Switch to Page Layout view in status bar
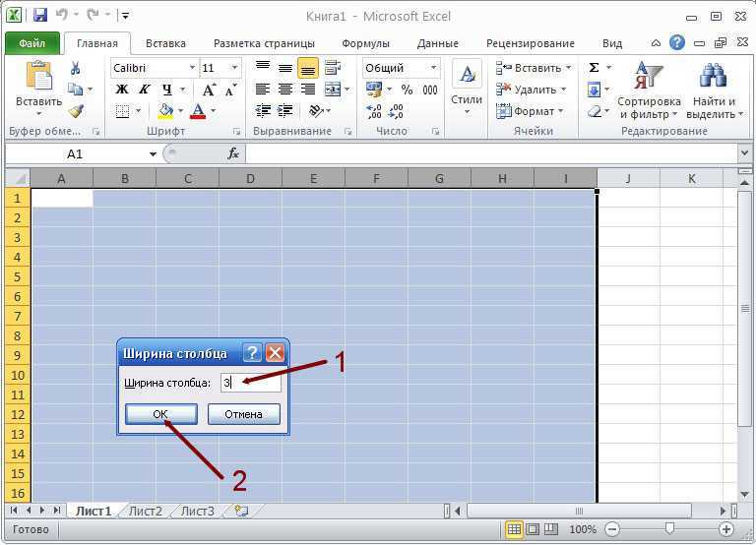The height and width of the screenshot is (545, 756). [533, 529]
